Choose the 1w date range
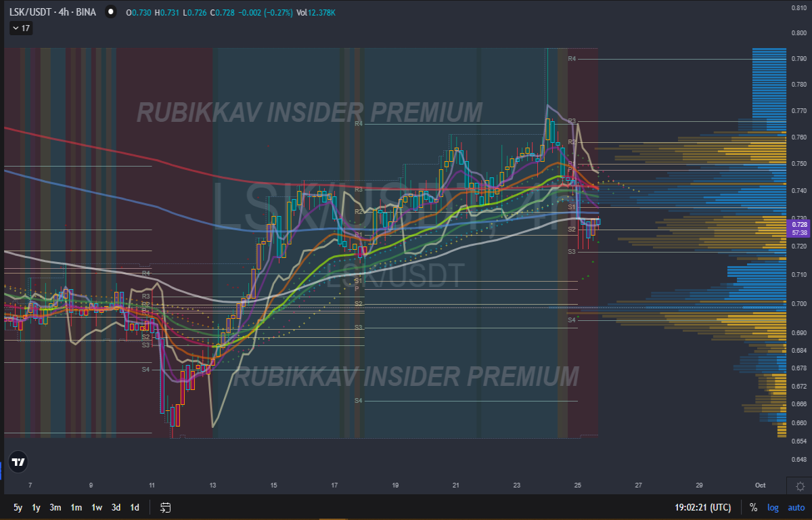The width and height of the screenshot is (812, 520). tap(97, 507)
